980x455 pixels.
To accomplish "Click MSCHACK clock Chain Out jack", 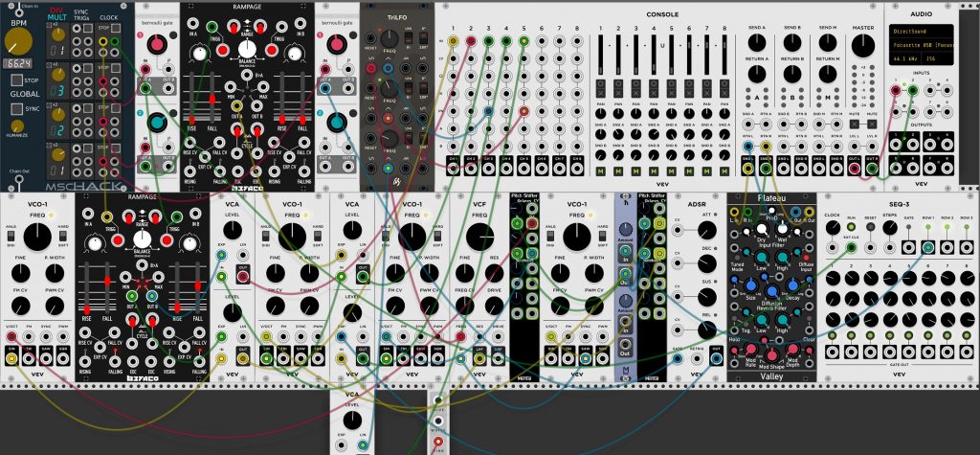I will point(19,180).
